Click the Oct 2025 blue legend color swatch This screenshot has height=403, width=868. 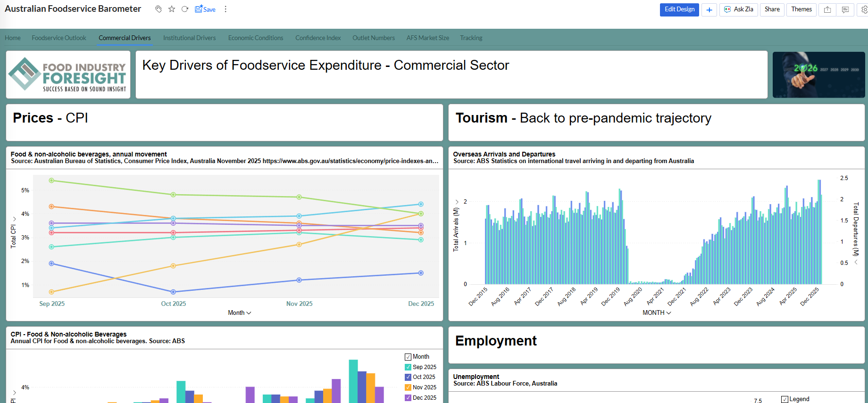click(408, 377)
